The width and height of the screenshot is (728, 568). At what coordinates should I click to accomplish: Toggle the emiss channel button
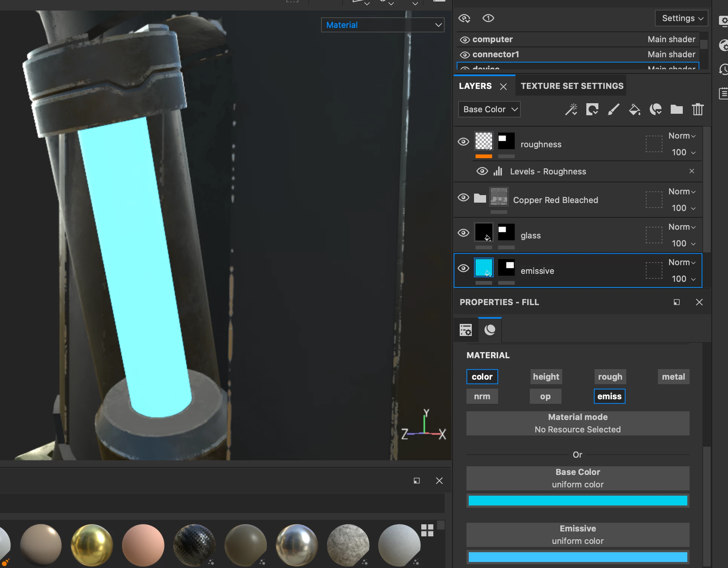point(609,397)
